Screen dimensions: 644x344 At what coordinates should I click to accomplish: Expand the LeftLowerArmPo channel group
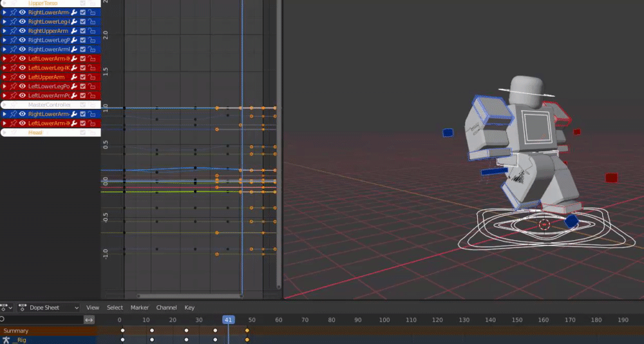coord(5,95)
